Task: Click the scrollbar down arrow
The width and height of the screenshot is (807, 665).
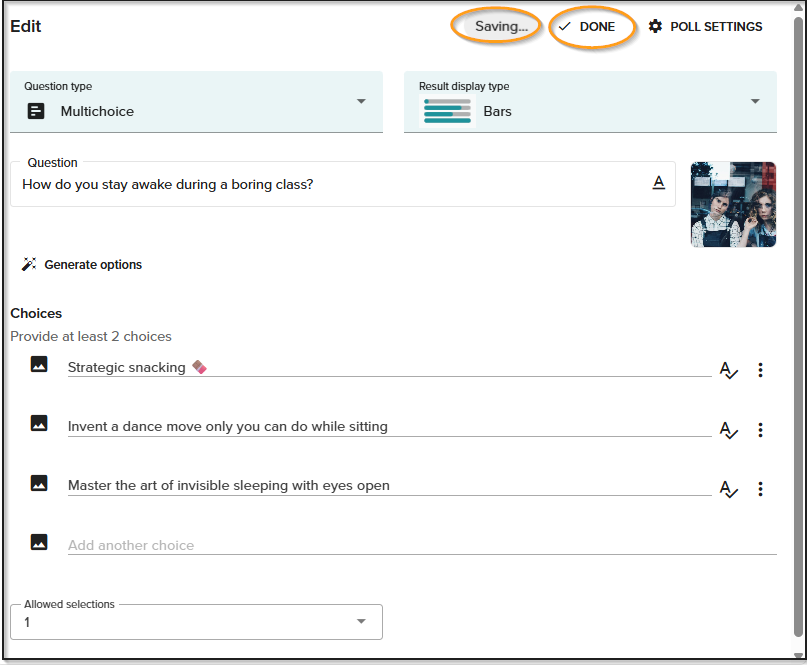Action: click(x=798, y=656)
